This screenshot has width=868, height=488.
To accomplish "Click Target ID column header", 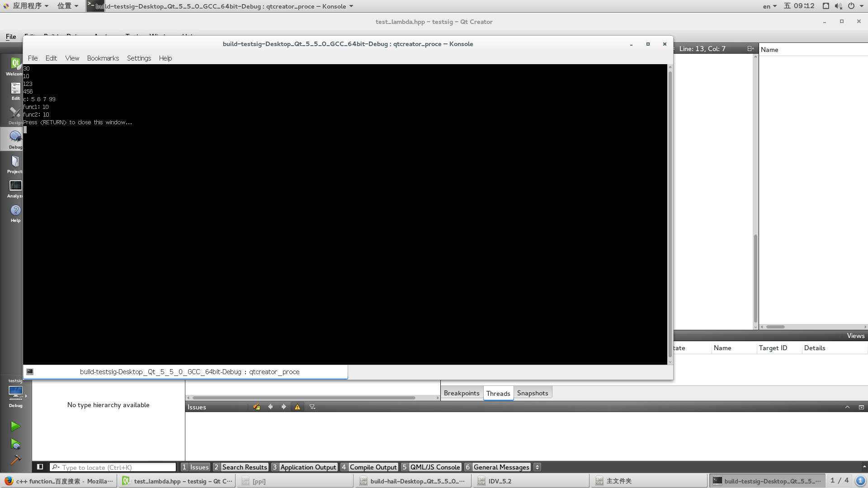I will pyautogui.click(x=773, y=348).
